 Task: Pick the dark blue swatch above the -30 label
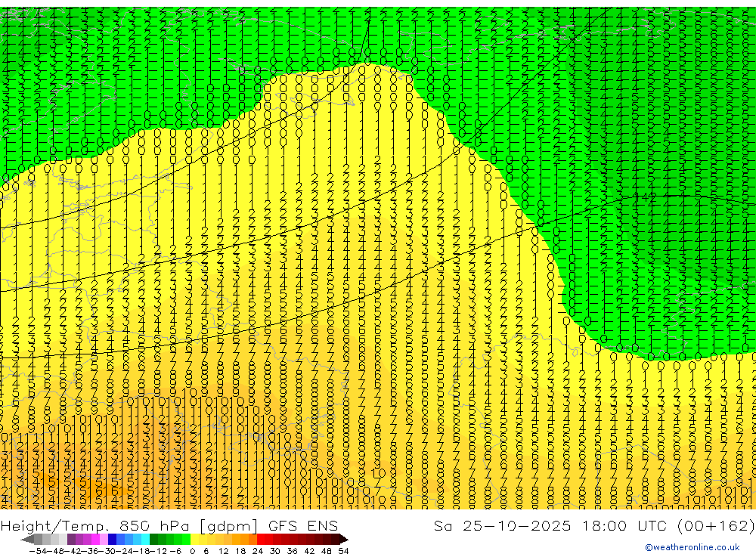(x=112, y=539)
